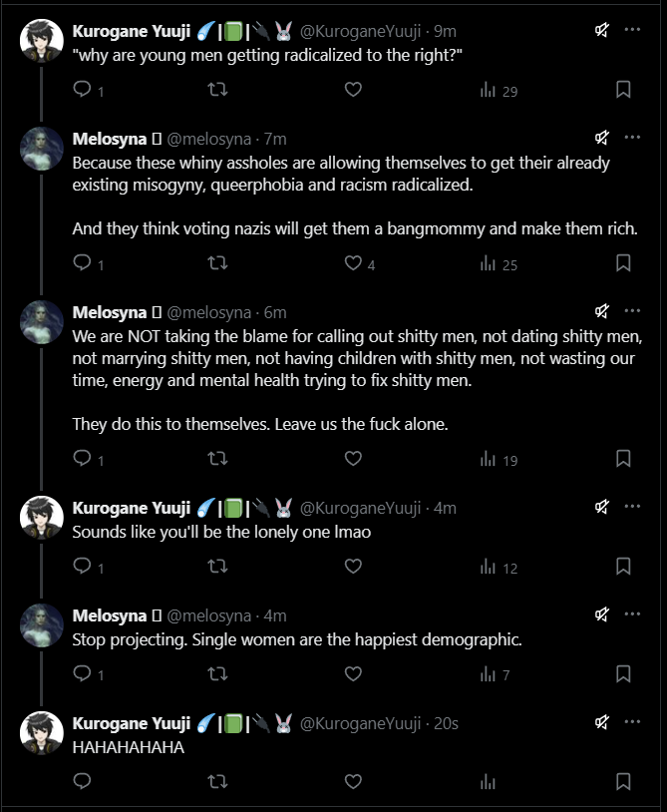The image size is (667, 812).
Task: Reply to the 'We are NOT taking the blame' tweet
Action: click(83, 459)
